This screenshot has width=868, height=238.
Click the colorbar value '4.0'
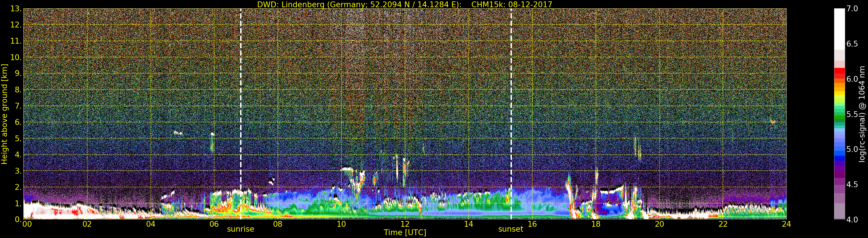(852, 220)
